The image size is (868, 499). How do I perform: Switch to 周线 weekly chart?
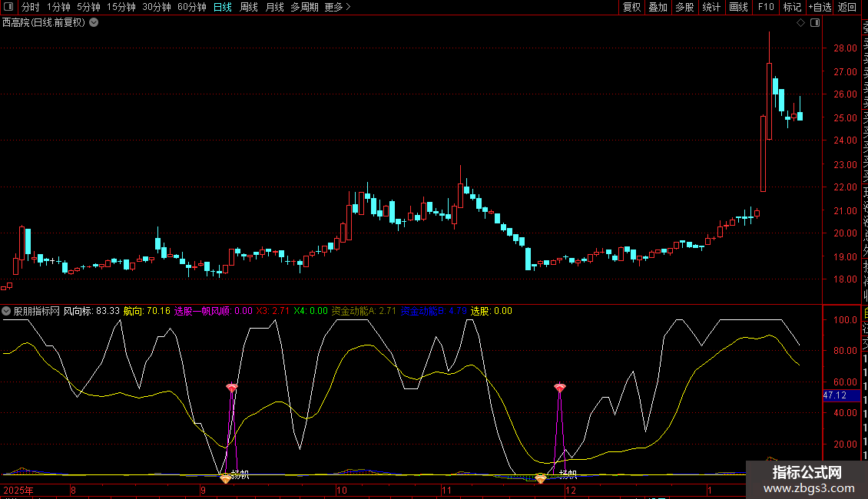(249, 7)
